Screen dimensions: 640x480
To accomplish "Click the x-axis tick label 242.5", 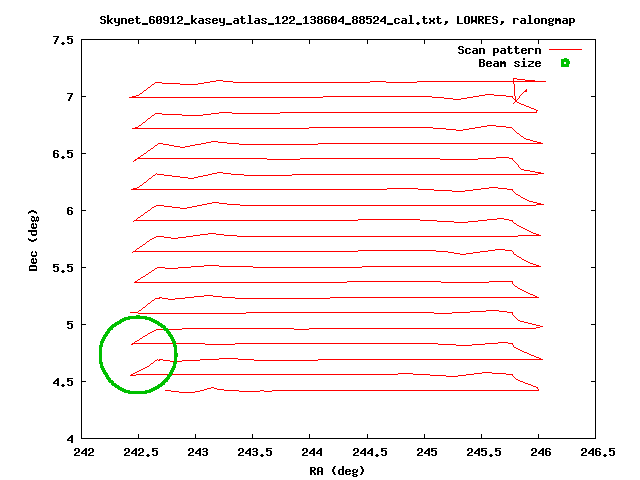I will coord(141,452).
